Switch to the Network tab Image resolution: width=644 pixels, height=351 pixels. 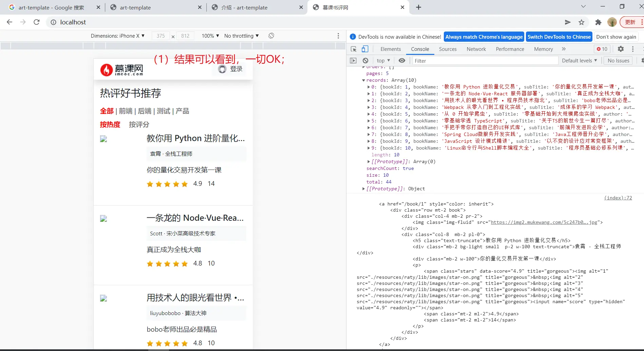pyautogui.click(x=476, y=49)
